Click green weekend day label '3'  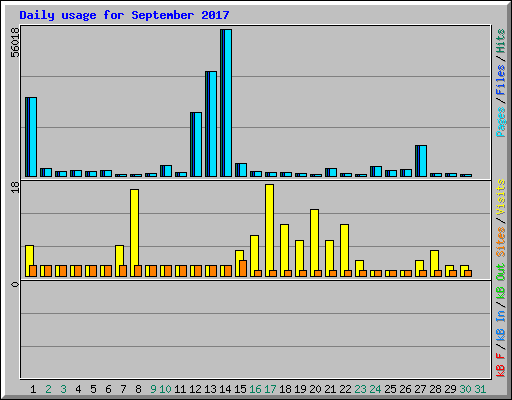(63, 389)
